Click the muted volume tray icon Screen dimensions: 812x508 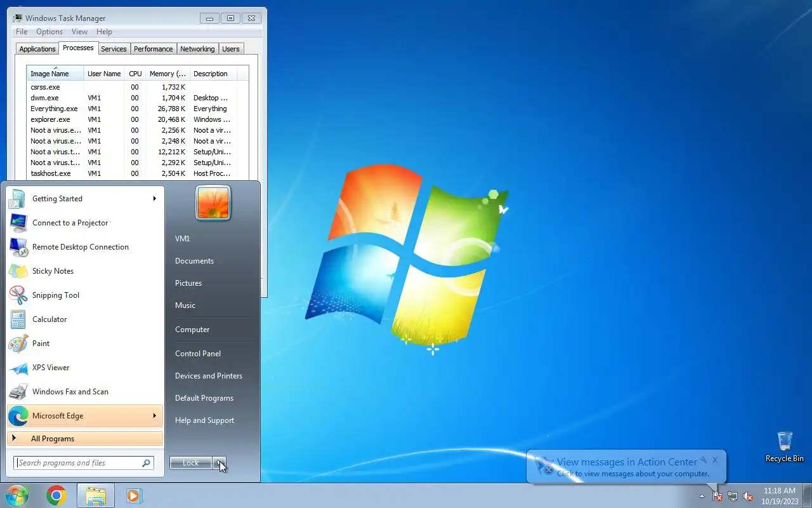pos(748,497)
